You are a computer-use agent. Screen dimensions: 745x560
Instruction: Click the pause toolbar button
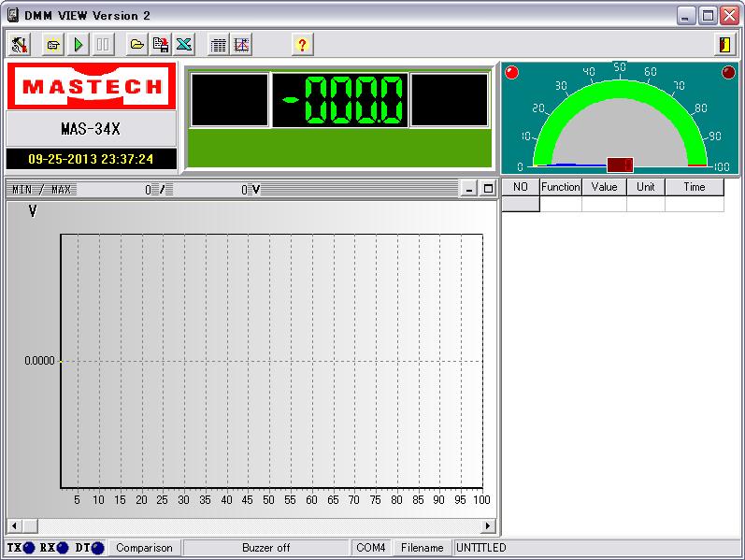point(103,45)
